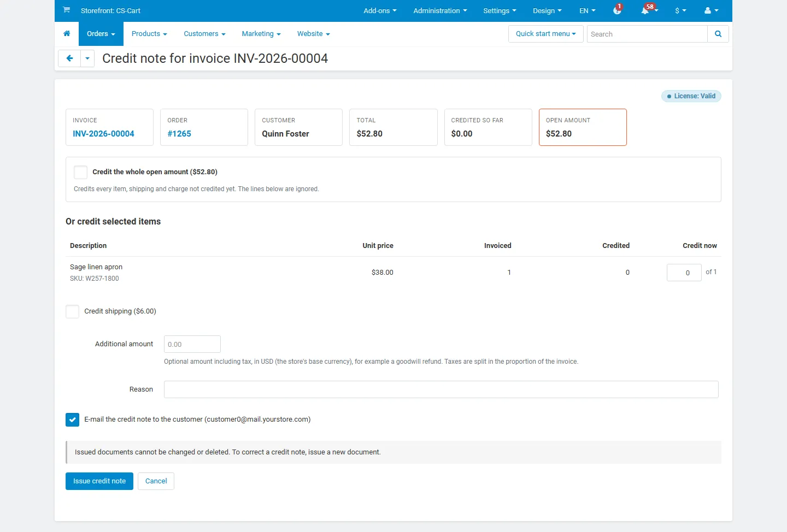Expand the Add-ons dropdown
This screenshot has width=787, height=532.
tap(380, 11)
